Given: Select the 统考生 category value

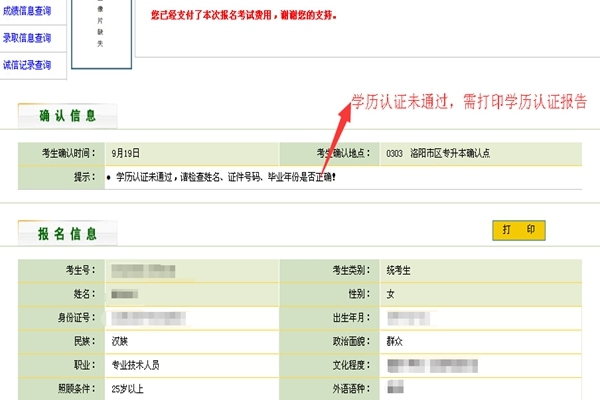Looking at the screenshot, I should (x=402, y=271).
